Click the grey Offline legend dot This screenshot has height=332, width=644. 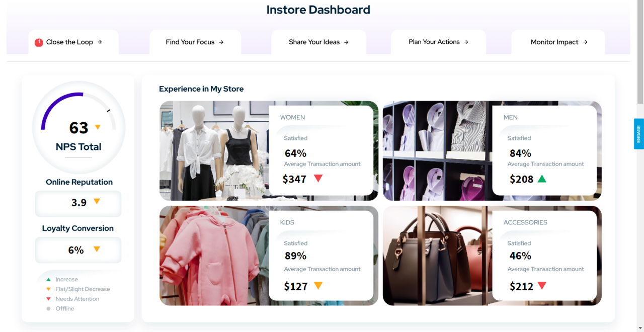coord(48,309)
